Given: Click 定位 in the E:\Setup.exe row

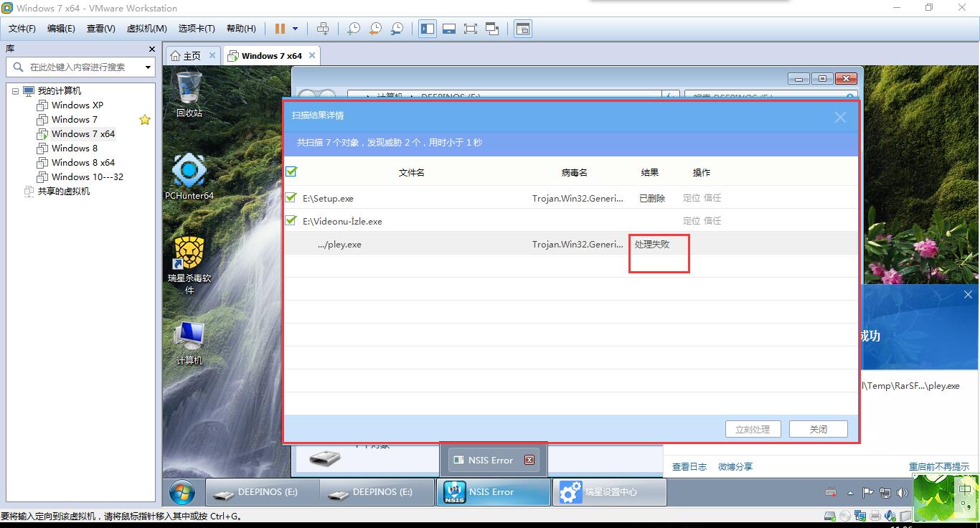Looking at the screenshot, I should pyautogui.click(x=692, y=198).
